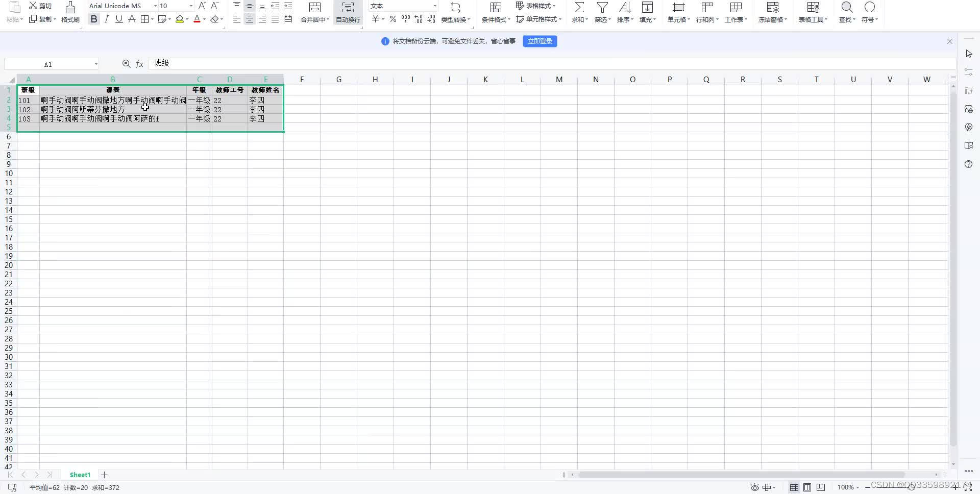Increase font size with A+ icon
This screenshot has height=494, width=980.
[202, 6]
